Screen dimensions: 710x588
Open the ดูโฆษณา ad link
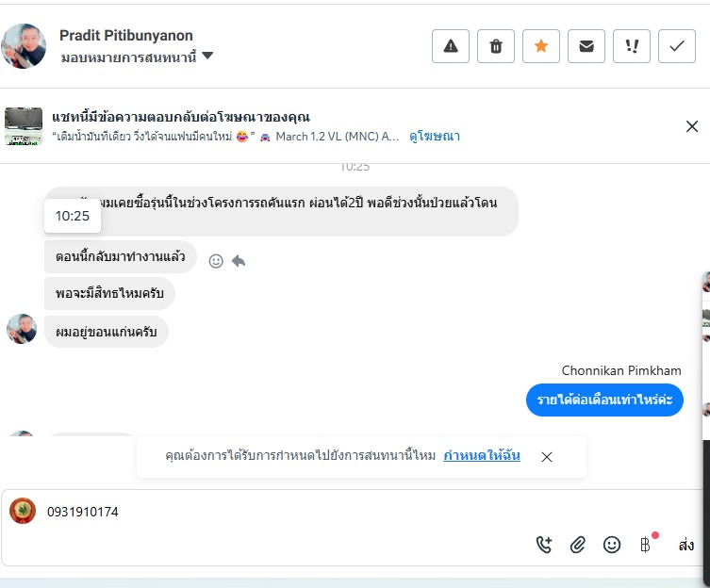pos(434,137)
